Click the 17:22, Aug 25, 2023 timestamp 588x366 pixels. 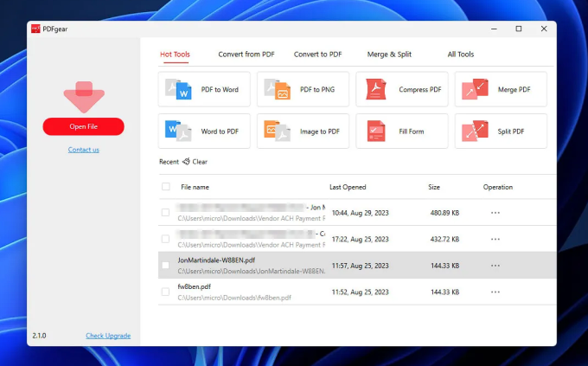[361, 239]
